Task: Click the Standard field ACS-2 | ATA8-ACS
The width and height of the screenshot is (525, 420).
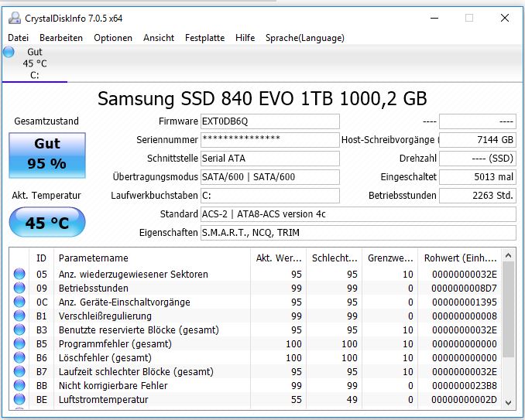Action: pos(359,214)
